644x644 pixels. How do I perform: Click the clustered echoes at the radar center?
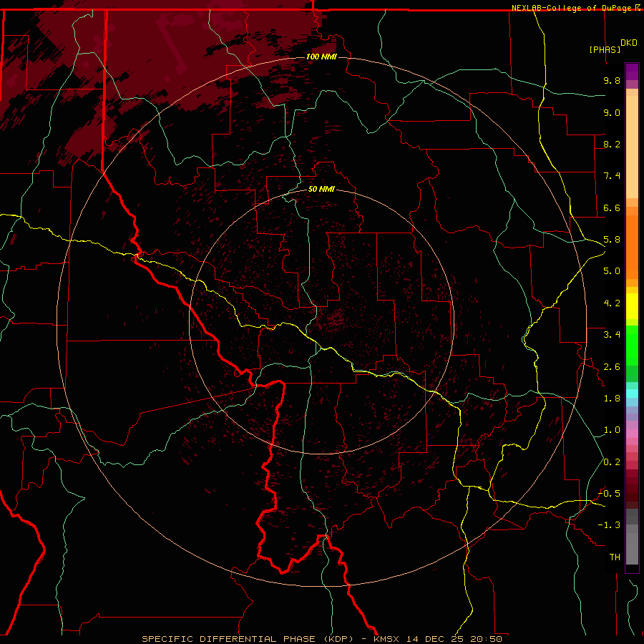click(335, 318)
